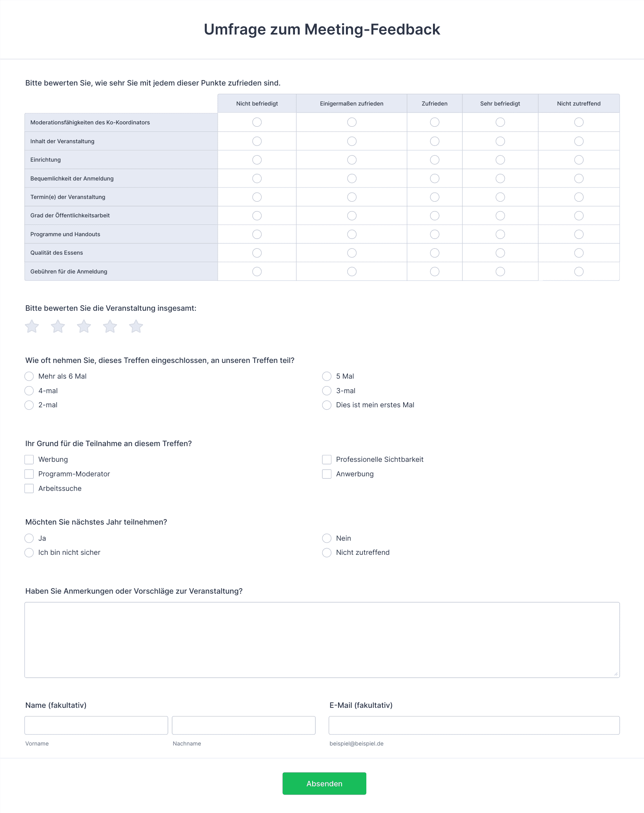Viewport: 644px width, 813px height.
Task: Pick the 4-mal radio button
Action: click(x=29, y=391)
